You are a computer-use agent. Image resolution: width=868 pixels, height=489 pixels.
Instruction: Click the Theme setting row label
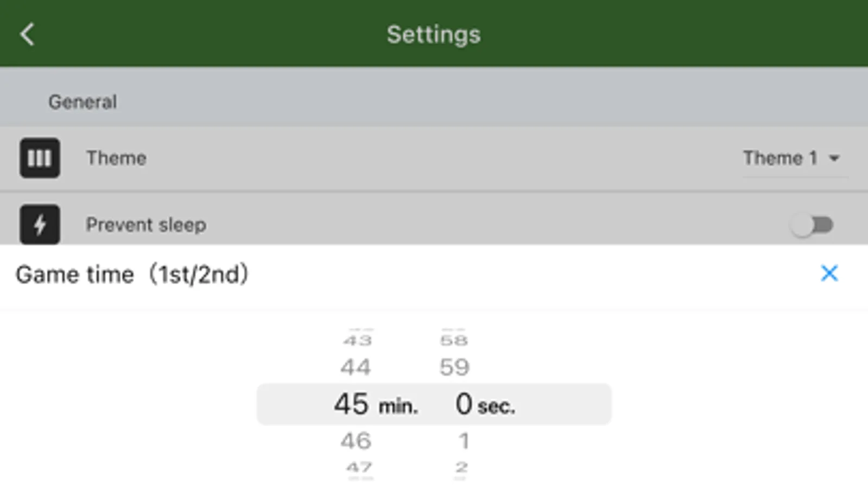116,158
